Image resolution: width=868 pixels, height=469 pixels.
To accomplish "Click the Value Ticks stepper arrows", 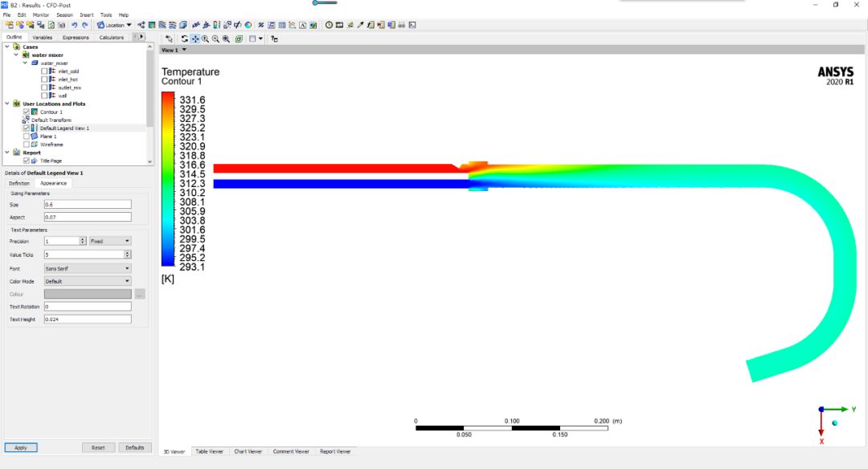I will pyautogui.click(x=127, y=255).
